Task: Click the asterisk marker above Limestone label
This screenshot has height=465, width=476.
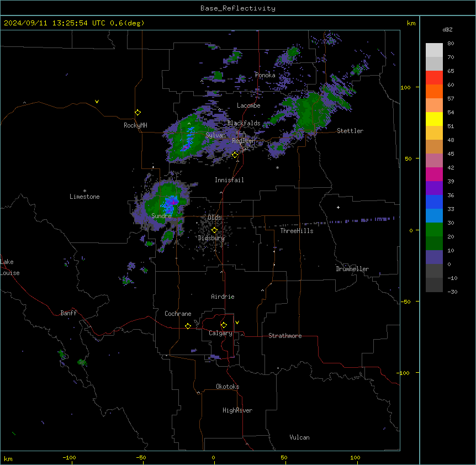Action: click(84, 191)
